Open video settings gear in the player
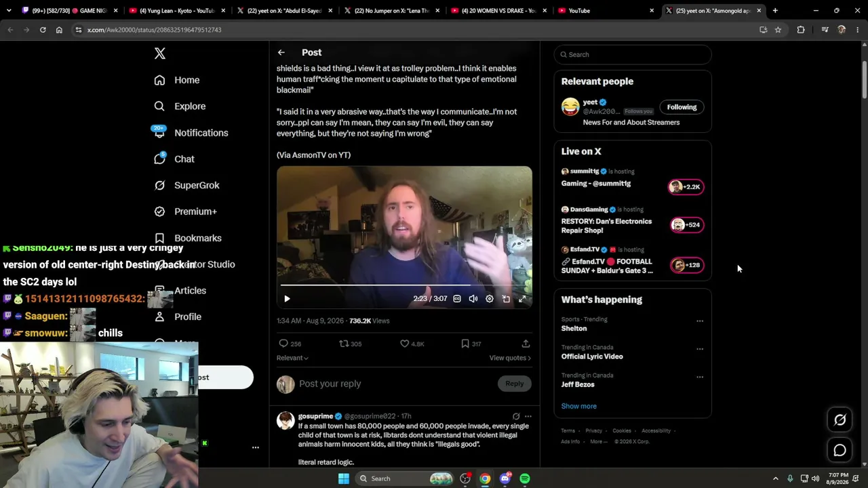868x488 pixels. 490,298
